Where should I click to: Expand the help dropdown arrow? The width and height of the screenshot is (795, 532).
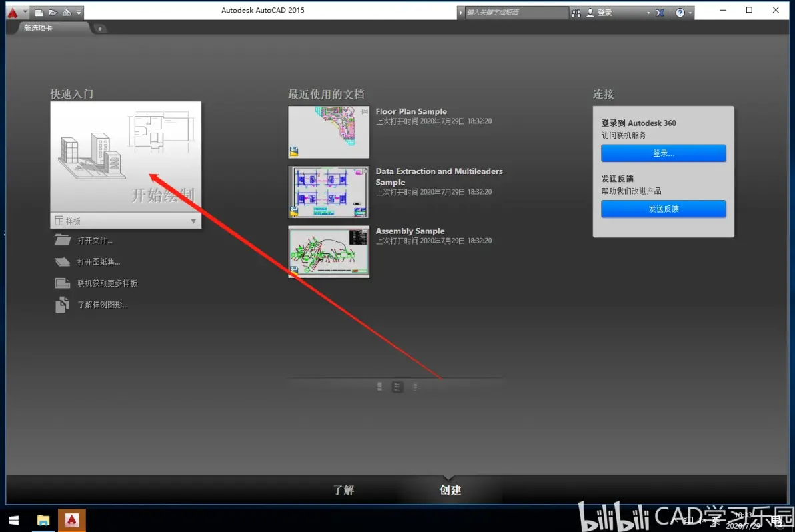[690, 13]
